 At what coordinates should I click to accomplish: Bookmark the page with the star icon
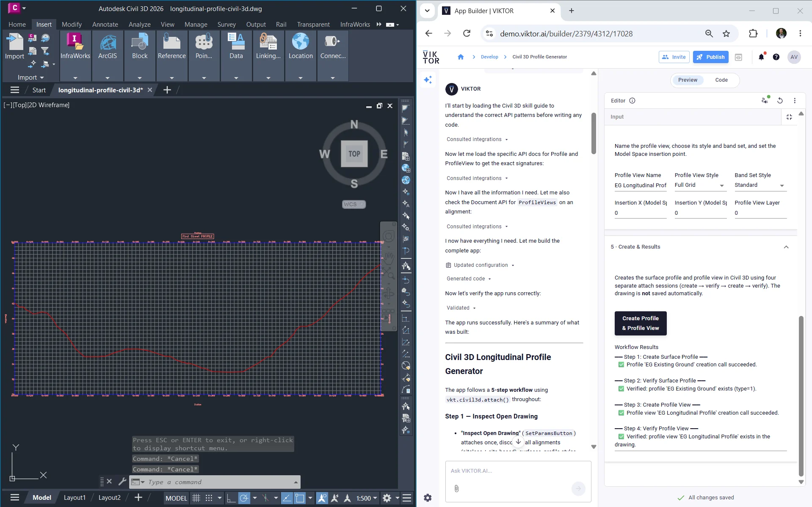click(726, 33)
